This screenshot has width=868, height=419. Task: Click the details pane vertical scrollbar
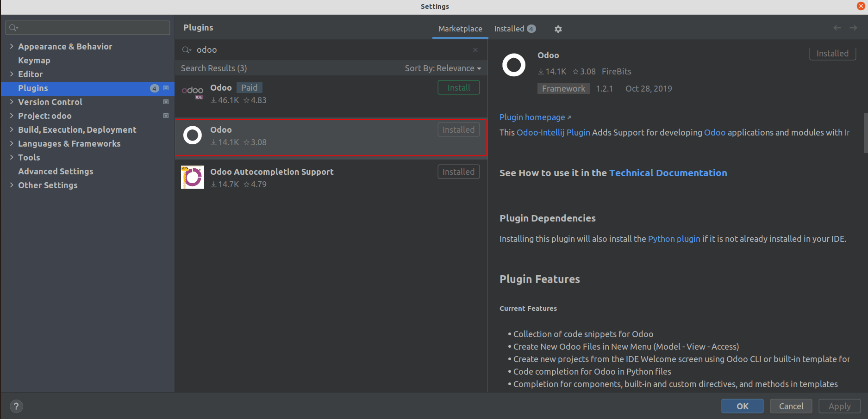pyautogui.click(x=866, y=132)
